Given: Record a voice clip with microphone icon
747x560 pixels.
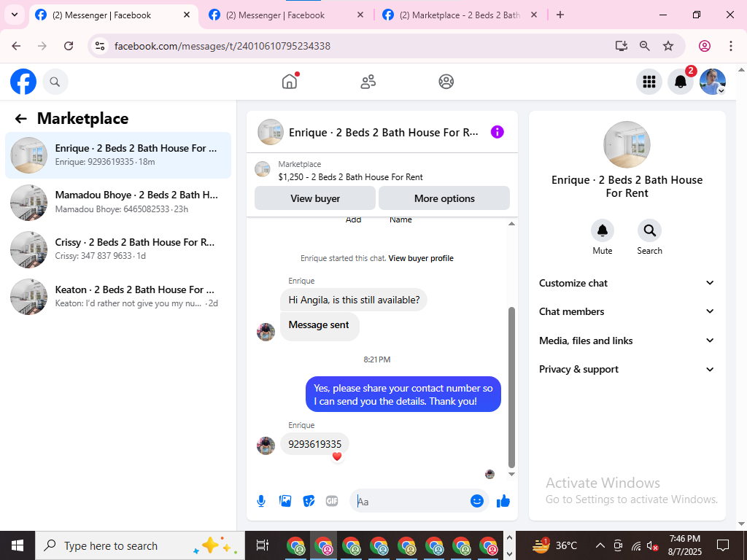Looking at the screenshot, I should click(x=261, y=501).
